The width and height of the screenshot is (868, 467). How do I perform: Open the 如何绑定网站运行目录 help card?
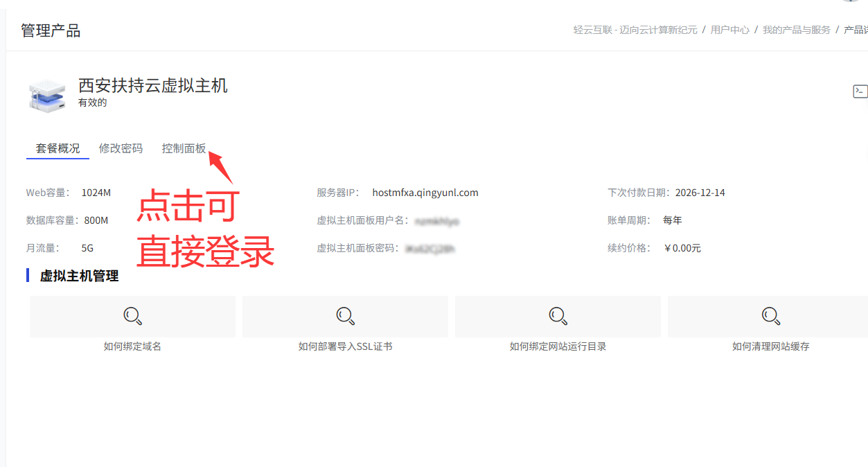(x=558, y=345)
